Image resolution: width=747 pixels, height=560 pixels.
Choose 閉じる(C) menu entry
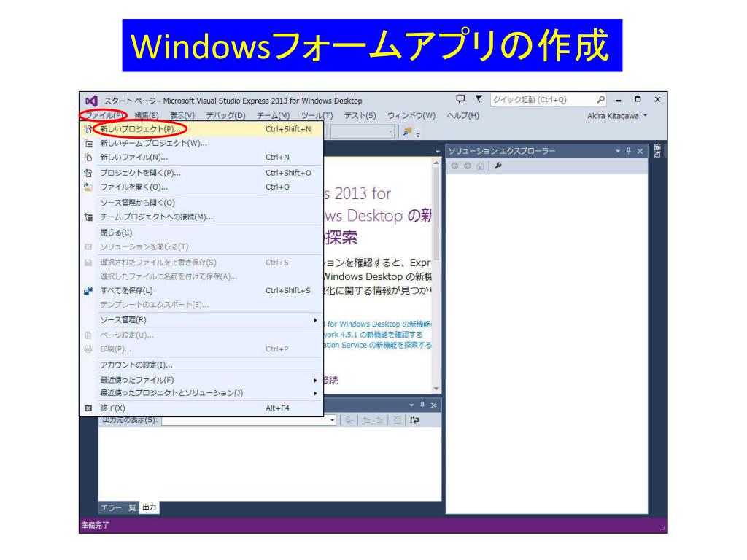coord(203,233)
